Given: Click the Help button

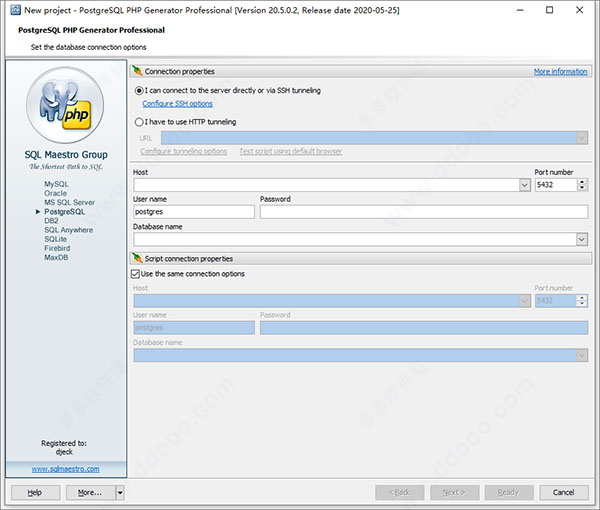Looking at the screenshot, I should click(36, 492).
